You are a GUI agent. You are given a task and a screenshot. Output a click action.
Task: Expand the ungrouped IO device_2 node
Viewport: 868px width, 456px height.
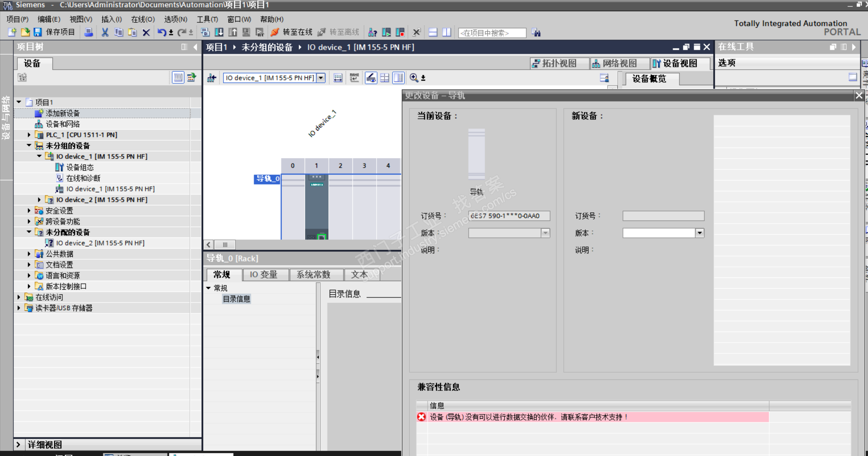[x=39, y=200]
